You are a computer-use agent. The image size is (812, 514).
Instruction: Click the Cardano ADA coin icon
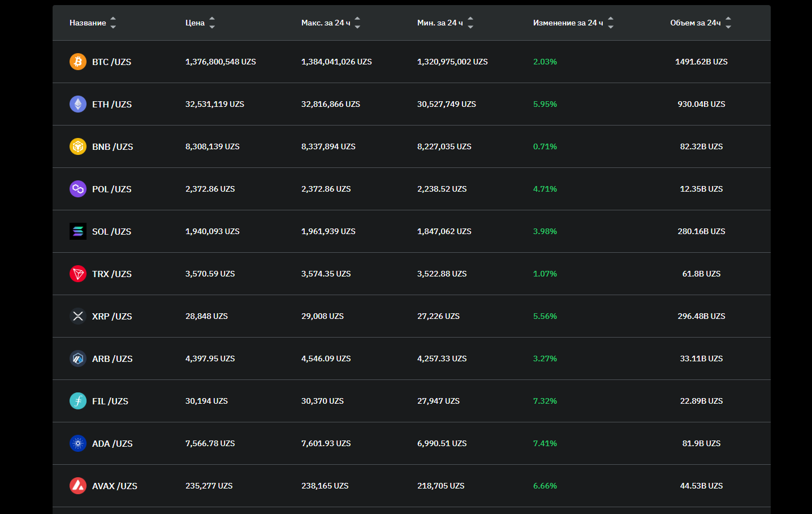(78, 443)
